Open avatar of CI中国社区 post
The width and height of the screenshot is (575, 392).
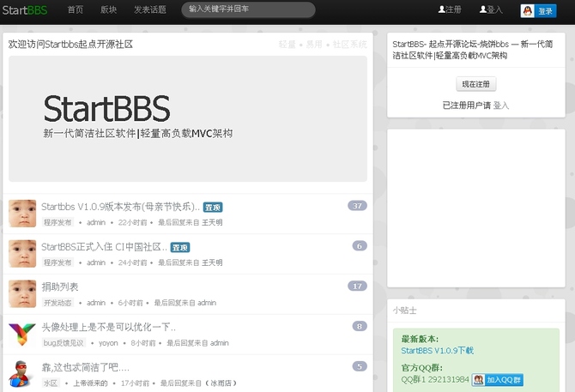[x=22, y=254]
